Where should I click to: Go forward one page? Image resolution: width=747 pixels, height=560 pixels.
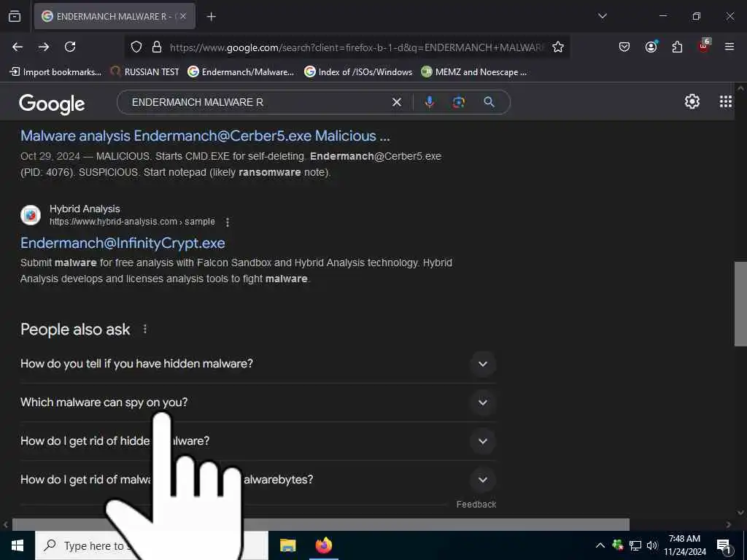coord(44,47)
